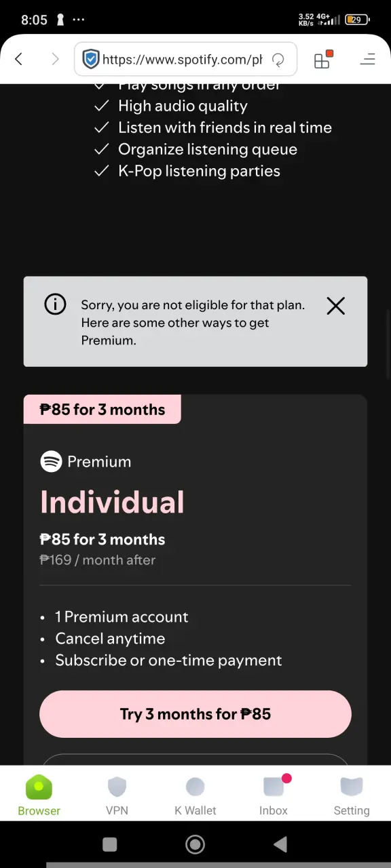Go back with the browser back arrow
The width and height of the screenshot is (391, 868).
coord(18,60)
